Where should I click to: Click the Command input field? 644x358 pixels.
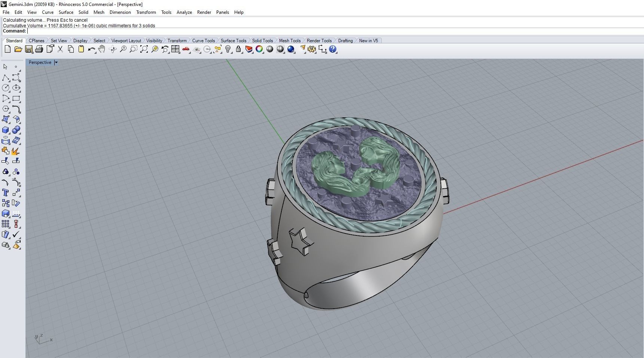pyautogui.click(x=335, y=31)
